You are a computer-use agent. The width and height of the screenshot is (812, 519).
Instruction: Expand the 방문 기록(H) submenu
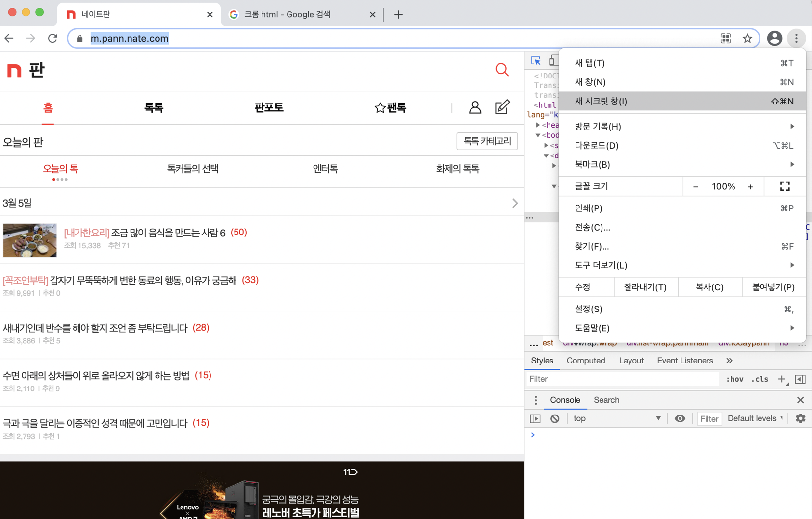[x=682, y=127]
